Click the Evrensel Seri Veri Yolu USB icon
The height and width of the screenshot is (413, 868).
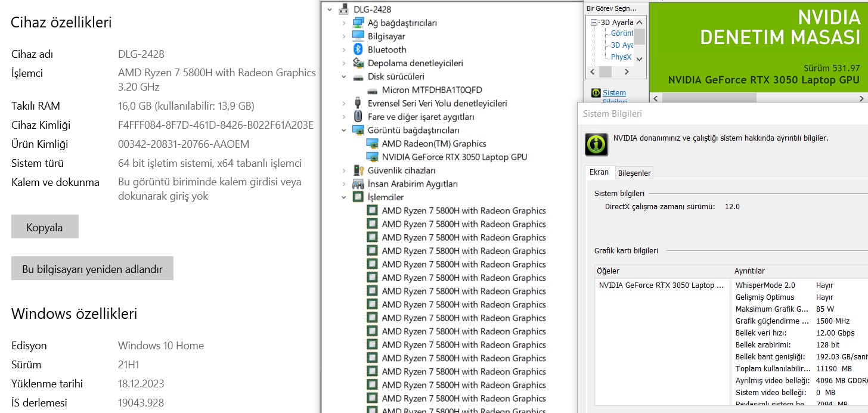(x=358, y=103)
